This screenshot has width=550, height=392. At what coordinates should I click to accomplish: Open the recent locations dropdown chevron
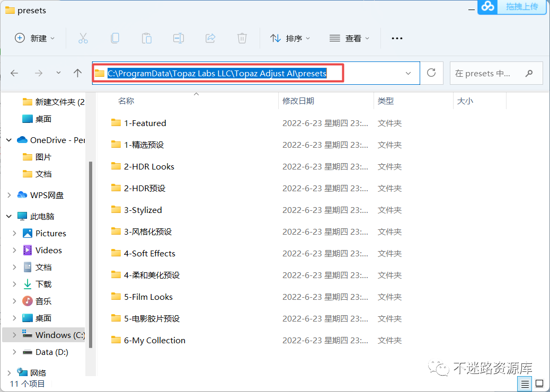(58, 73)
